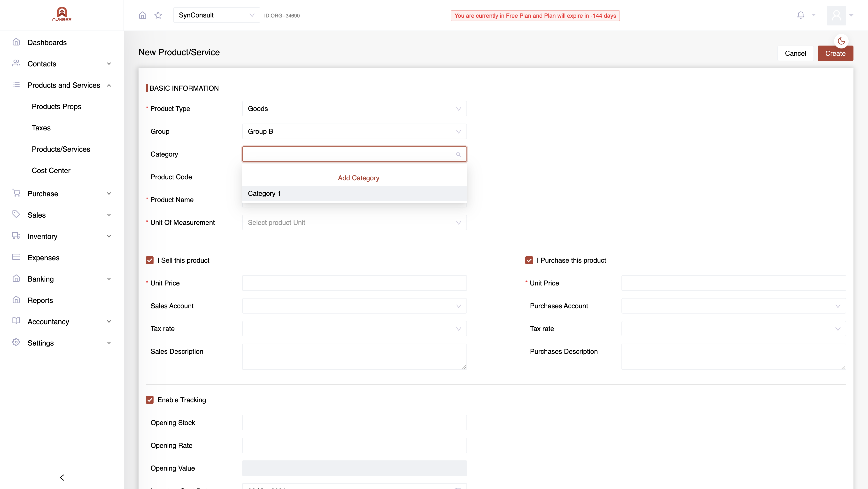Collapse Products and Services menu
This screenshot has width=868, height=489.
coord(109,85)
